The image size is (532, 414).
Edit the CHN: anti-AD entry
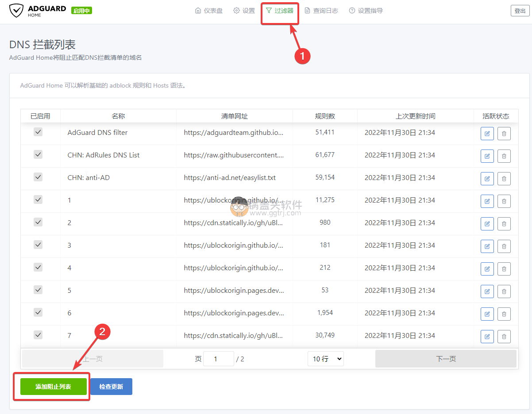point(487,179)
